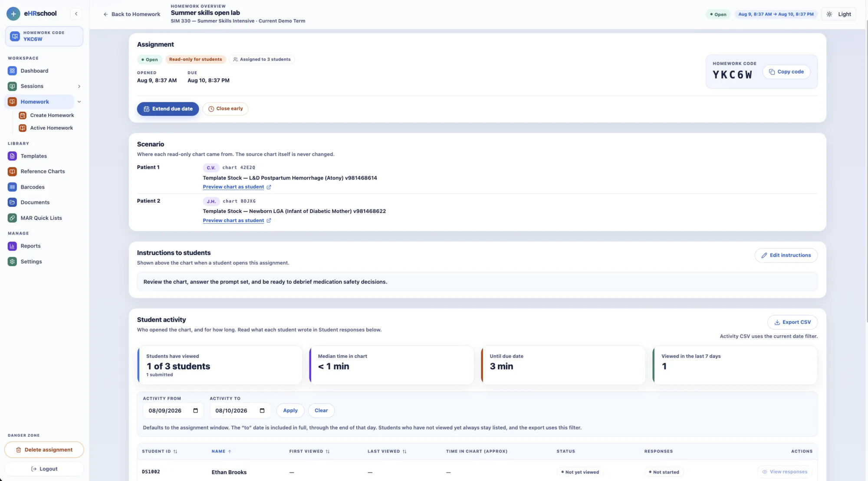The width and height of the screenshot is (868, 481).
Task: Go to Active Homework in the sidebar
Action: point(46,128)
